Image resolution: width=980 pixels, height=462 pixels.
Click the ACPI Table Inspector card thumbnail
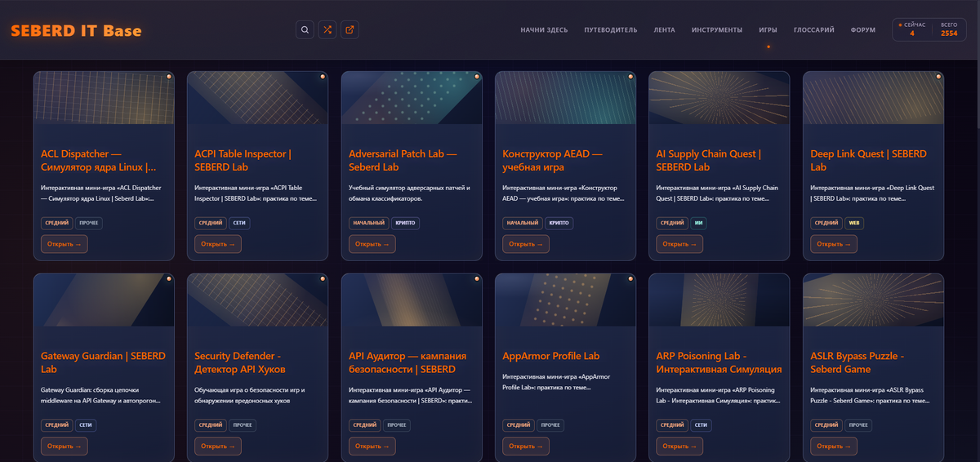click(257, 98)
